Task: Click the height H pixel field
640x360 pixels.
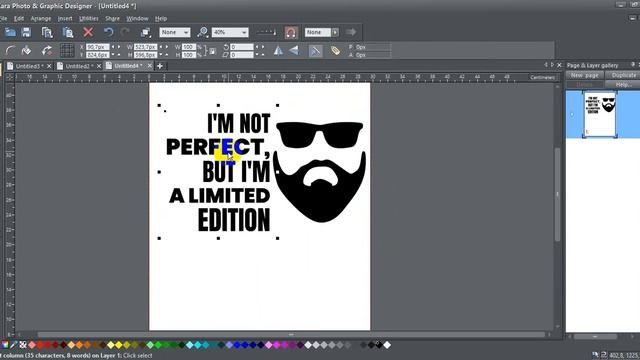Action: click(x=146, y=55)
